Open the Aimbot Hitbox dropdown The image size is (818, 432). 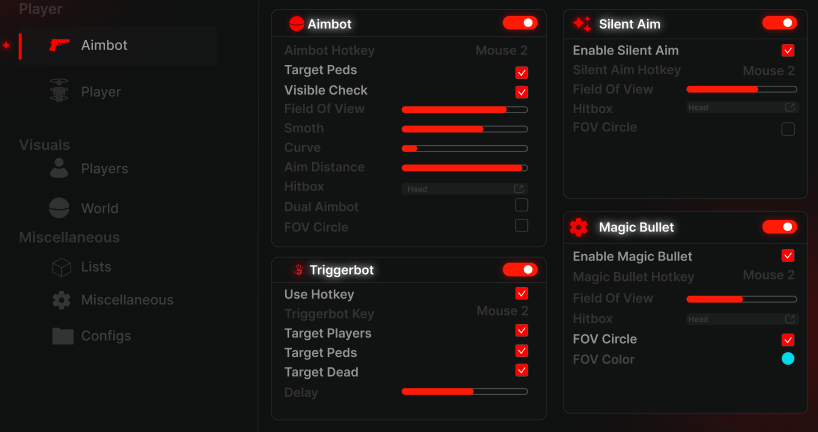point(464,188)
